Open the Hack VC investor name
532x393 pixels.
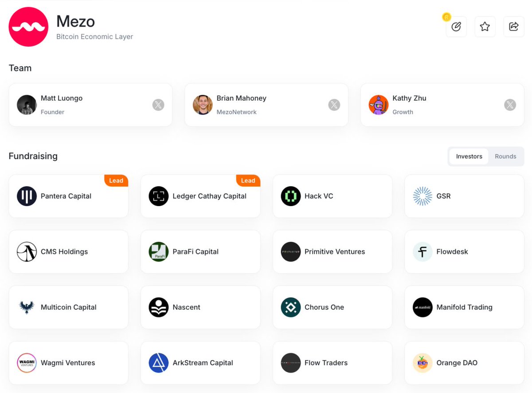(x=319, y=196)
